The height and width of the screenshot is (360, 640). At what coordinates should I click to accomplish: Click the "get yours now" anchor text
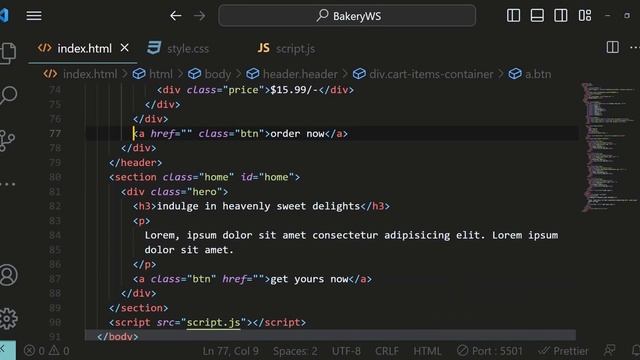pos(309,279)
